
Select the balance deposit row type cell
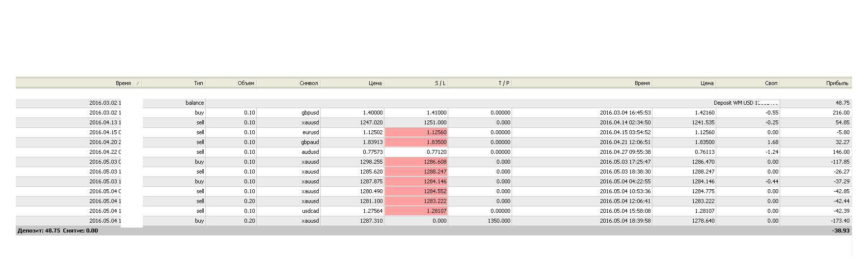(x=194, y=103)
